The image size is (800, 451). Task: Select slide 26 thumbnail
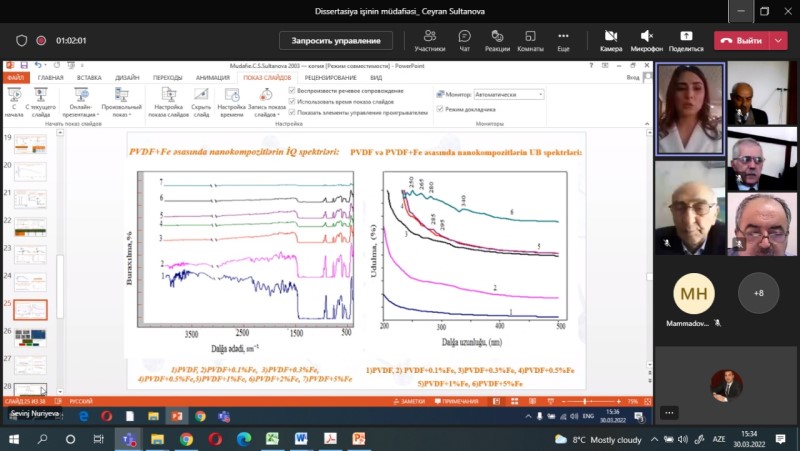coord(30,338)
